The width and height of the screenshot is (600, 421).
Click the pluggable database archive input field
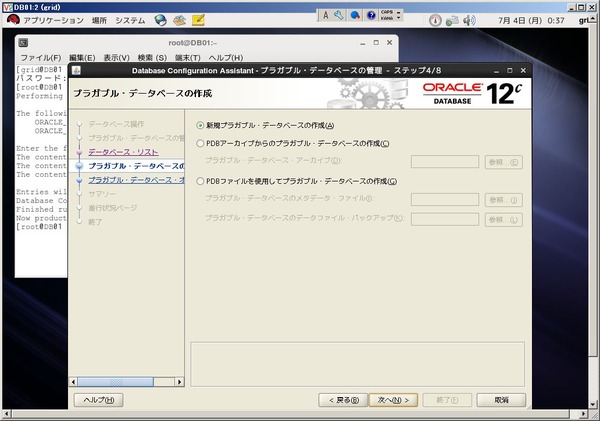(x=445, y=162)
